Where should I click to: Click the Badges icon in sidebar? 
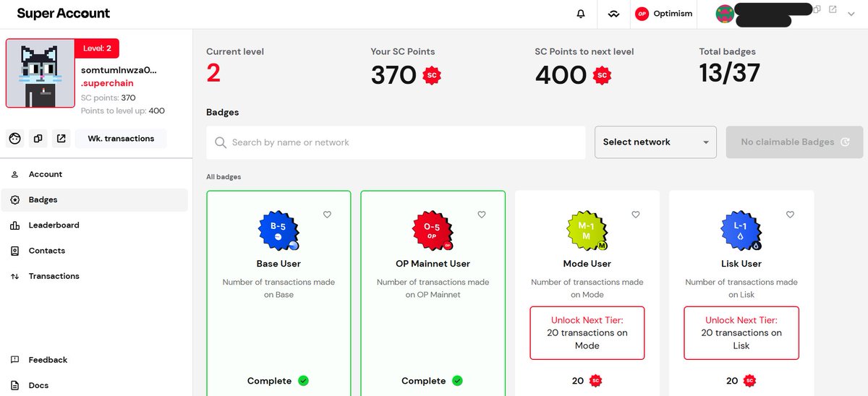click(x=14, y=200)
